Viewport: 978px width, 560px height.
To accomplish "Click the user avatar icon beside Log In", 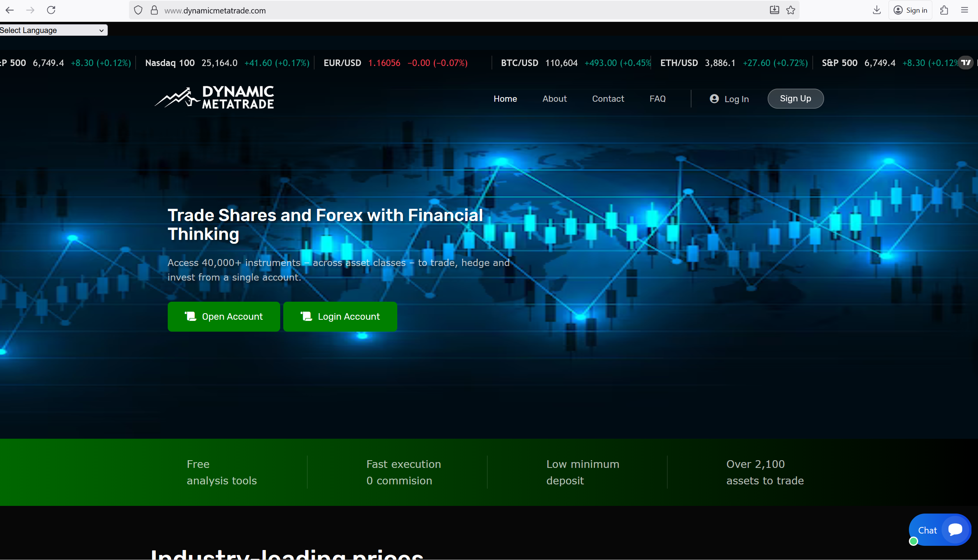I will tap(714, 99).
